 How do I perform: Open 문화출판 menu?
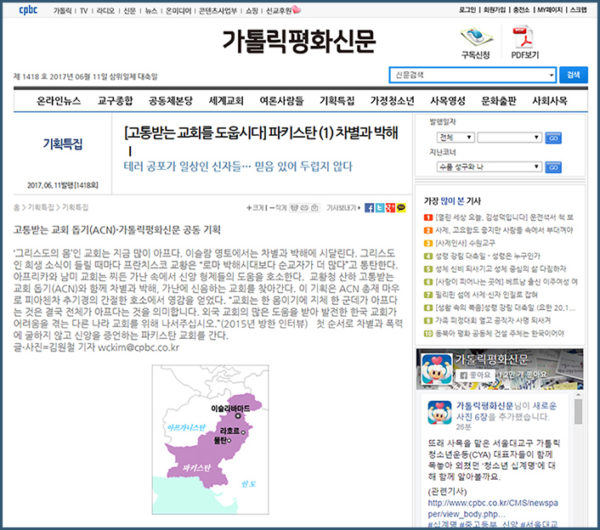click(x=498, y=101)
